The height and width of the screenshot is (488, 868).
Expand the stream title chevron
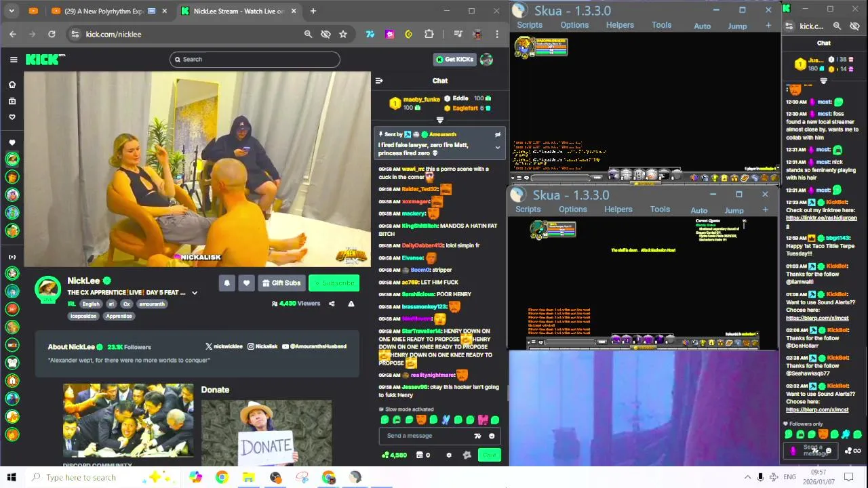point(195,293)
